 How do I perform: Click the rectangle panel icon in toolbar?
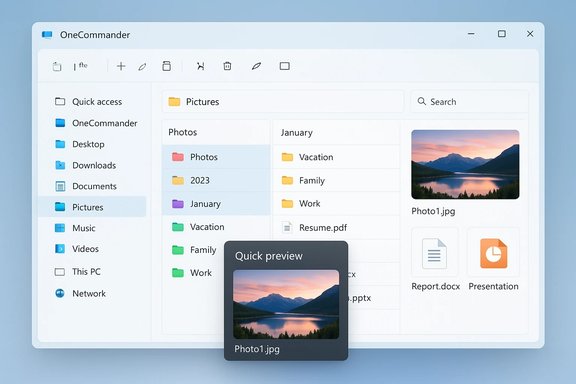pyautogui.click(x=285, y=66)
